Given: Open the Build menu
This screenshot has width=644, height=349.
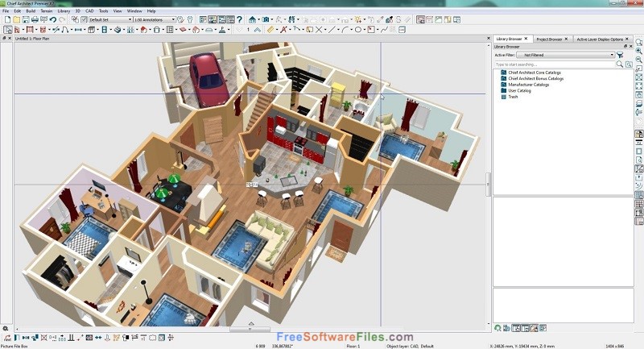Looking at the screenshot, I should coord(31,11).
